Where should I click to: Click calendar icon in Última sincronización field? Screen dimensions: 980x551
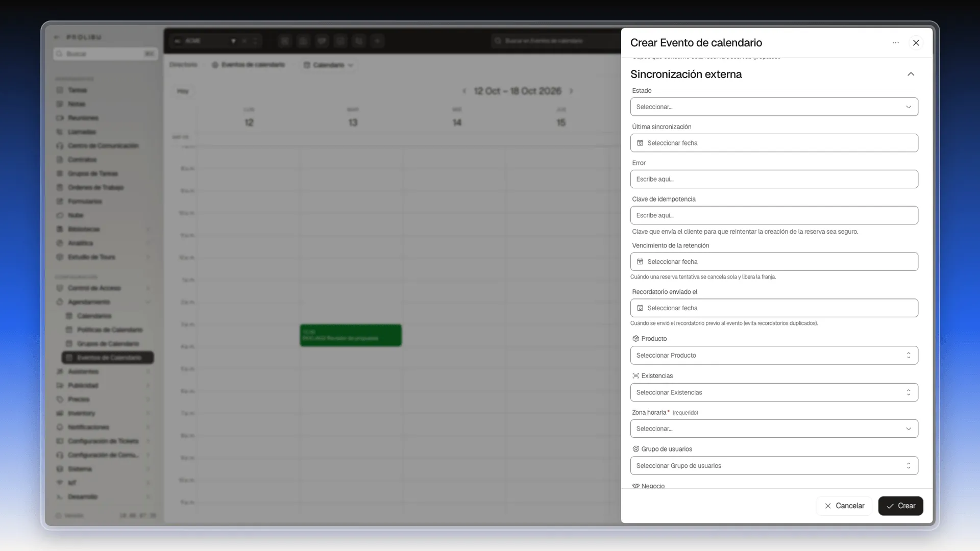(640, 143)
